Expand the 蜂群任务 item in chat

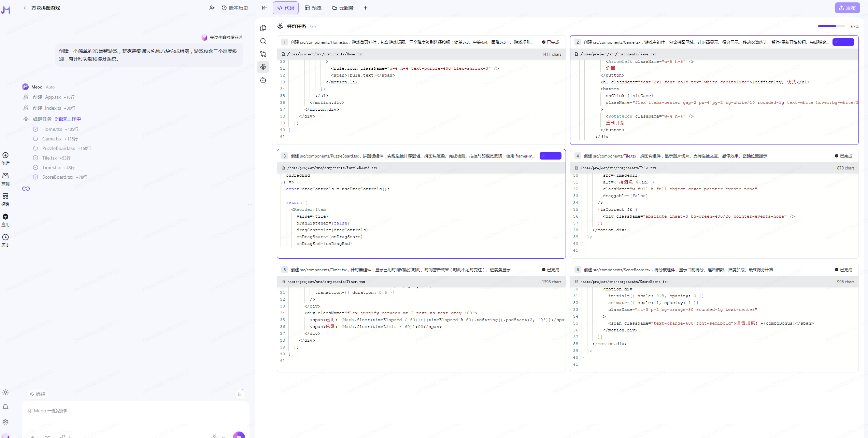pos(42,119)
